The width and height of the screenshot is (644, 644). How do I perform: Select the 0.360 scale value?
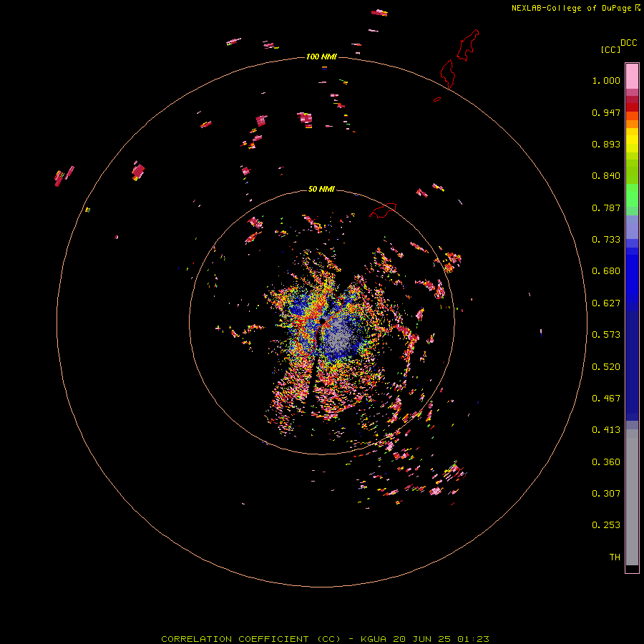click(x=606, y=462)
